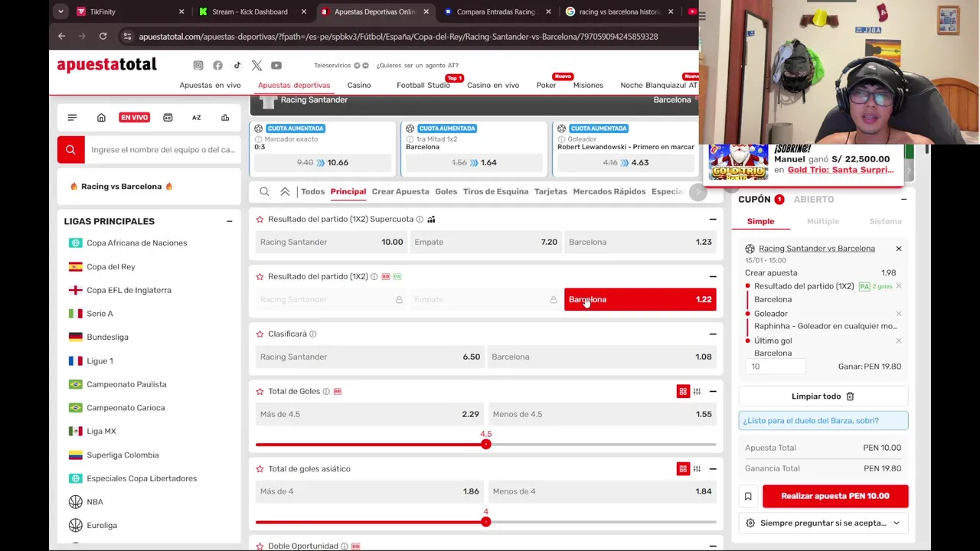The width and height of the screenshot is (980, 551).
Task: Collapse the Total de Goles market
Action: tap(713, 391)
